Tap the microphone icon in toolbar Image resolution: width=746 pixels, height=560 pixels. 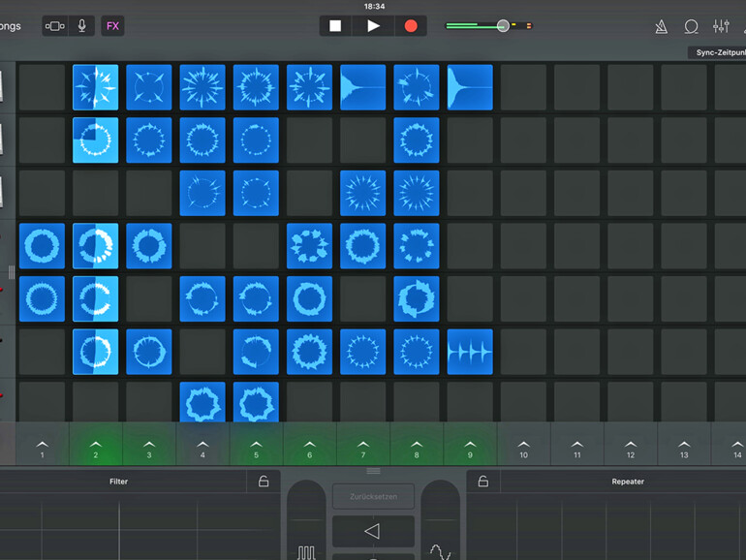point(81,26)
